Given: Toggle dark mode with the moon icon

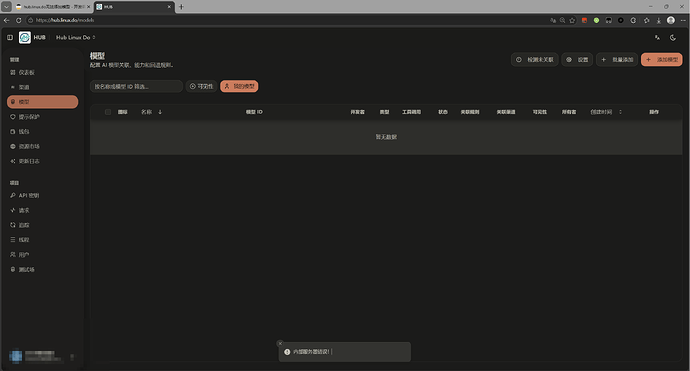Looking at the screenshot, I should tap(673, 37).
